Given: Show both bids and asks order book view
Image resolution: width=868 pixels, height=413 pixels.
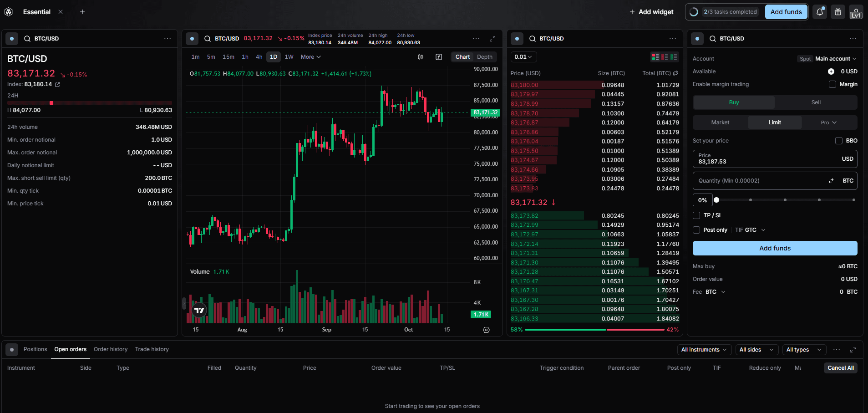Looking at the screenshot, I should tap(655, 57).
